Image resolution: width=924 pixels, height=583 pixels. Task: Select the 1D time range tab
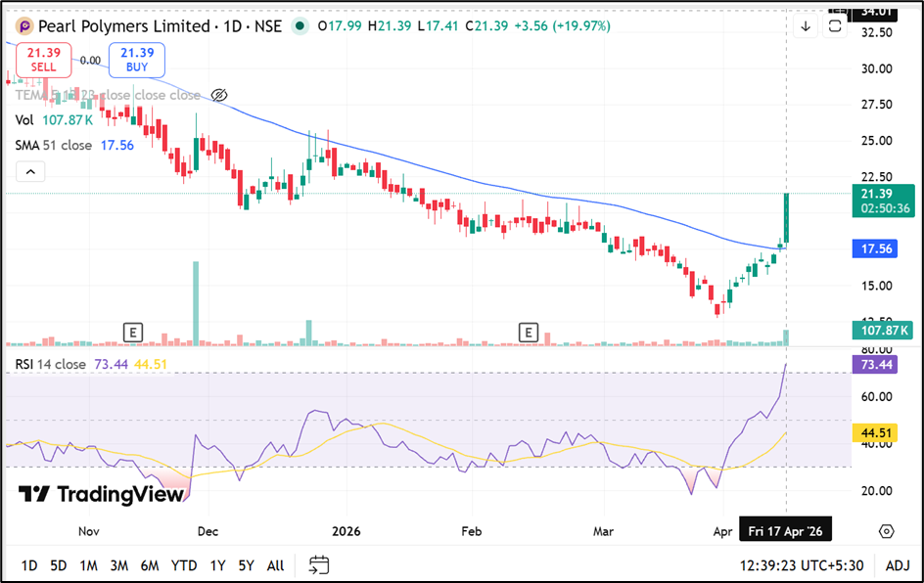(x=29, y=564)
